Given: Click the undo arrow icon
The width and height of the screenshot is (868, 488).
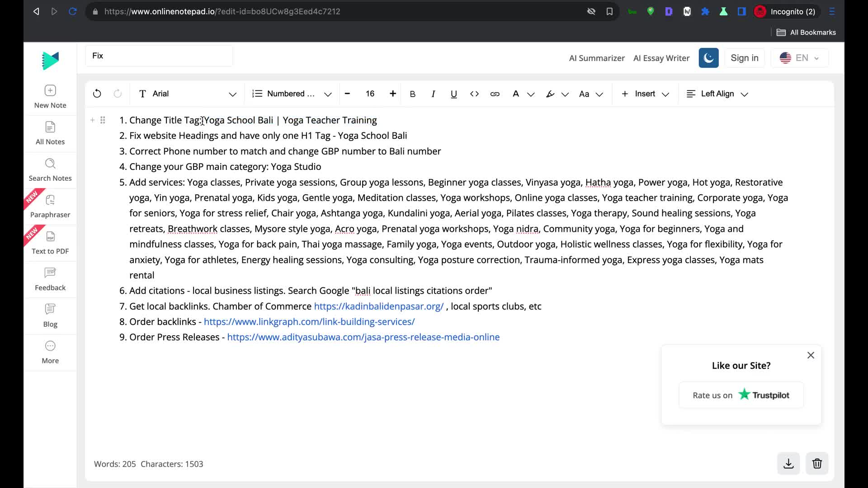Looking at the screenshot, I should click(x=97, y=94).
